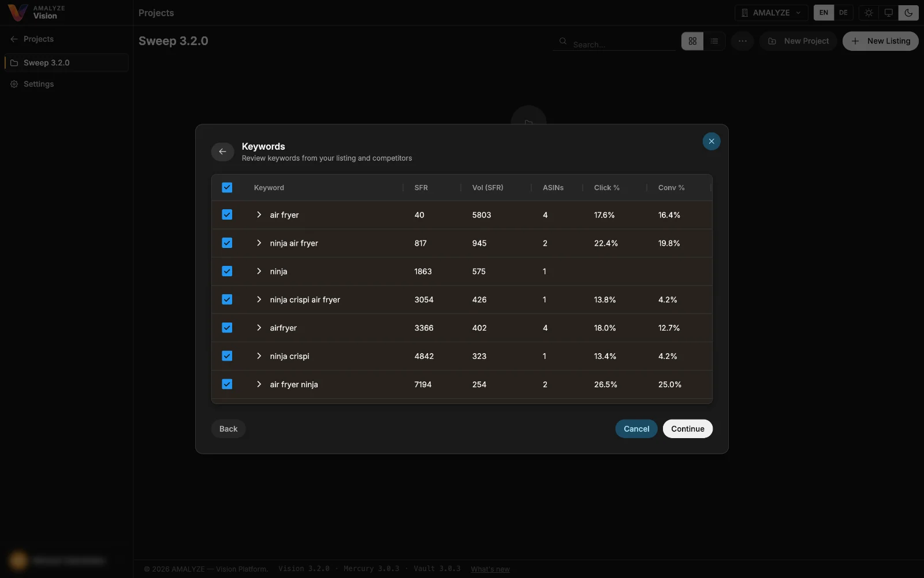Open Sweep 3.2.0 in the sidebar

point(66,62)
